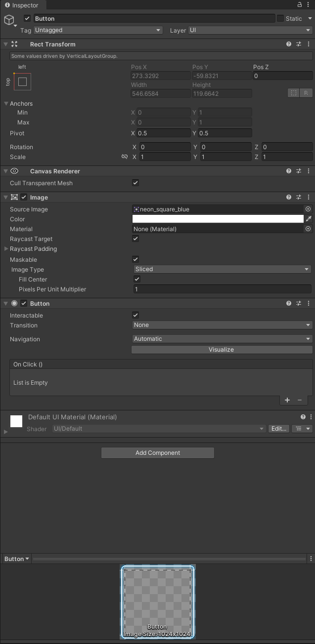315x644 pixels.
Task: Toggle Rect Transform blueprint mode
Action: pyautogui.click(x=294, y=93)
